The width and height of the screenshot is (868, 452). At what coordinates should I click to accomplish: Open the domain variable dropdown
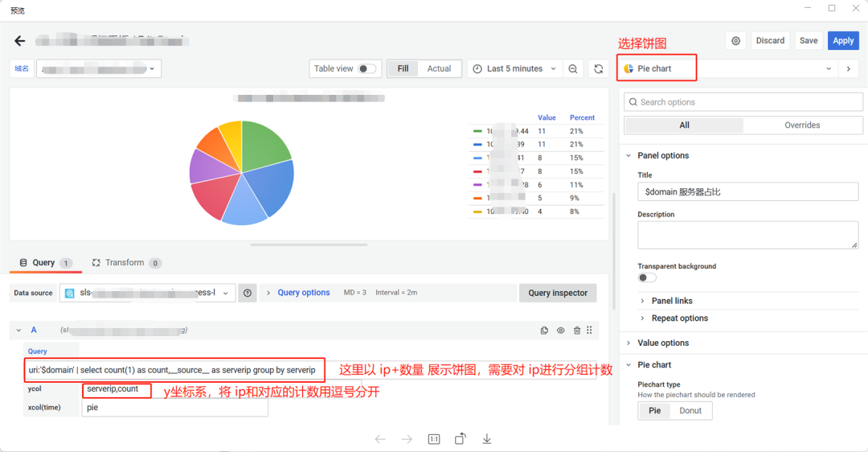pyautogui.click(x=99, y=68)
